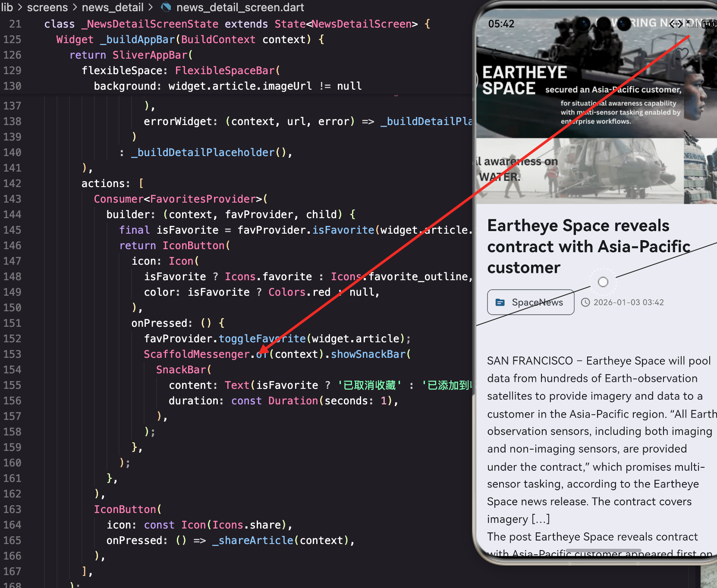Tap the SpaceNews source chip

531,302
